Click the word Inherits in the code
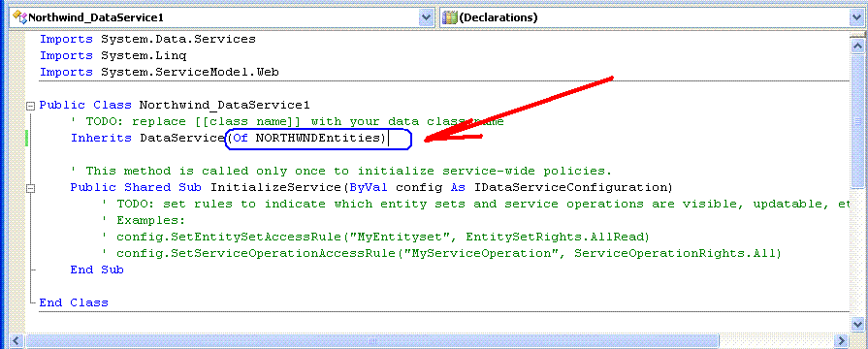Image resolution: width=868 pixels, height=349 pixels. [101, 139]
